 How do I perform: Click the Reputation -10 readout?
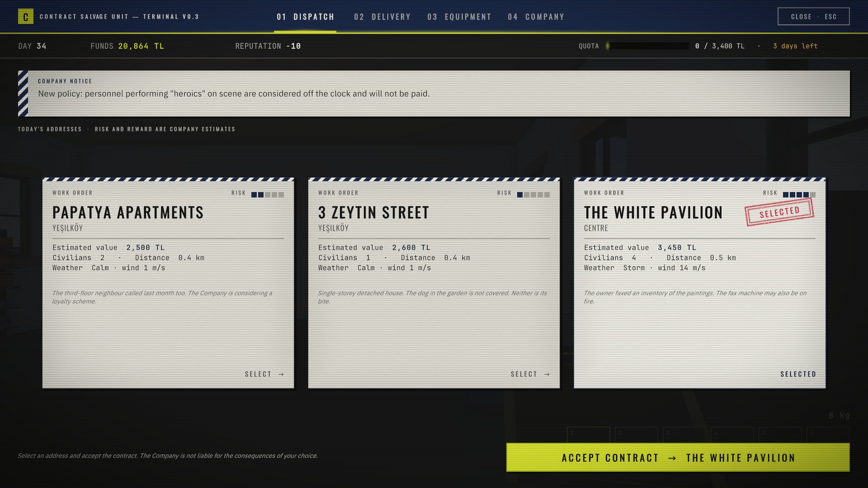coord(268,46)
